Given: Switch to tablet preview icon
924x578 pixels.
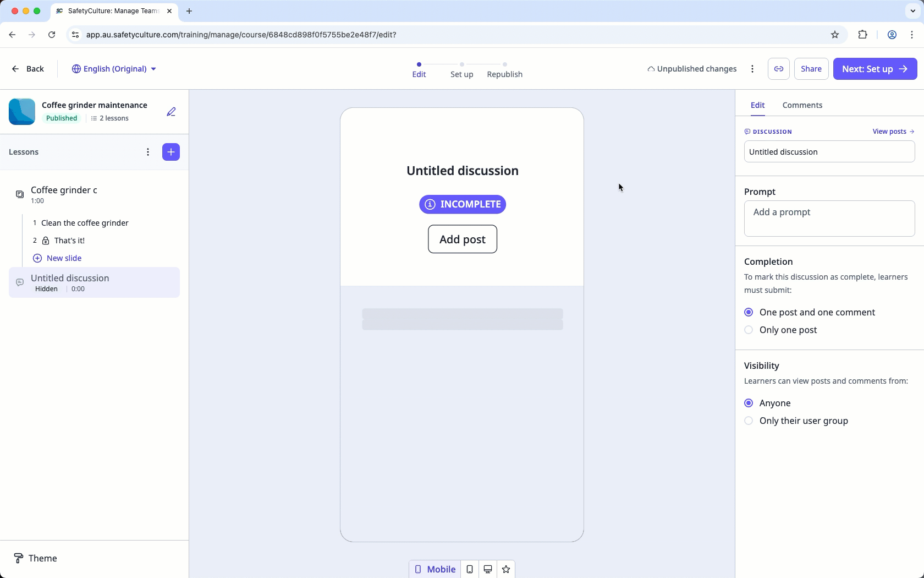Looking at the screenshot, I should point(470,569).
